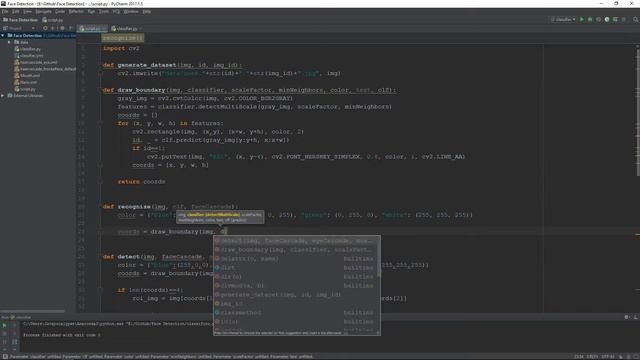This screenshot has width=640, height=360.
Task: Choose delattr(o, name) completion
Action: (297, 259)
